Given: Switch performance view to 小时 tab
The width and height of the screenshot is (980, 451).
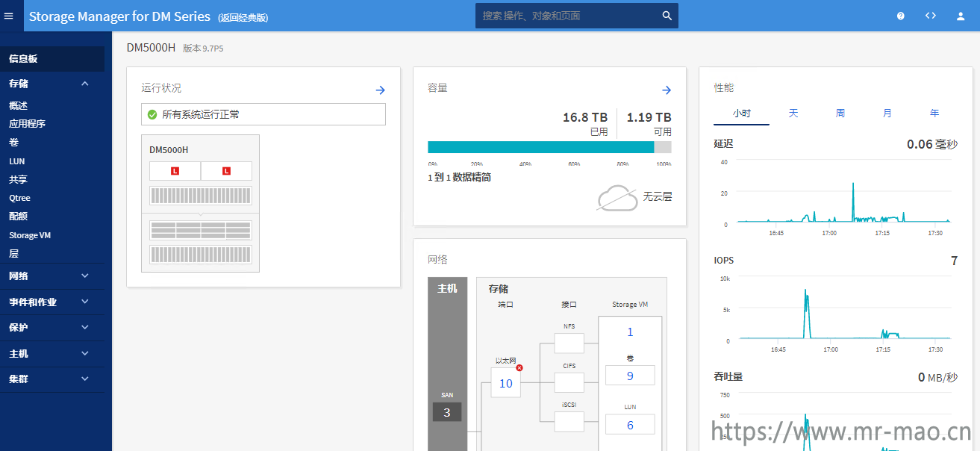Looking at the screenshot, I should coord(741,113).
